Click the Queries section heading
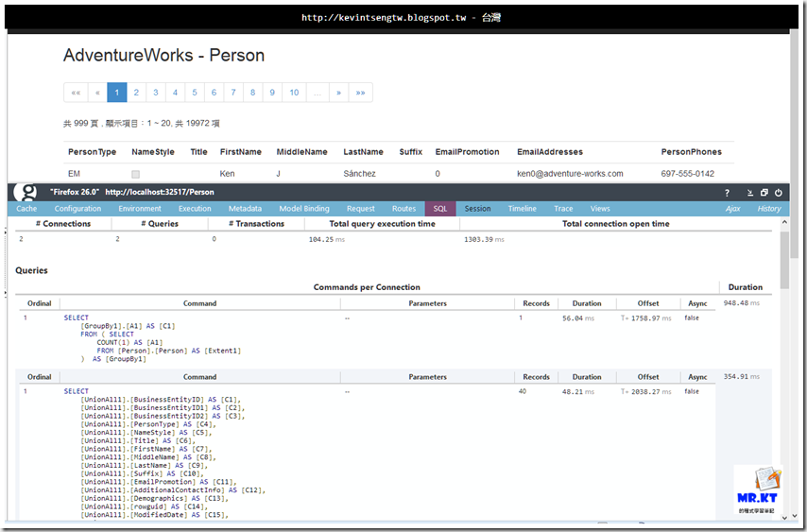 31,270
